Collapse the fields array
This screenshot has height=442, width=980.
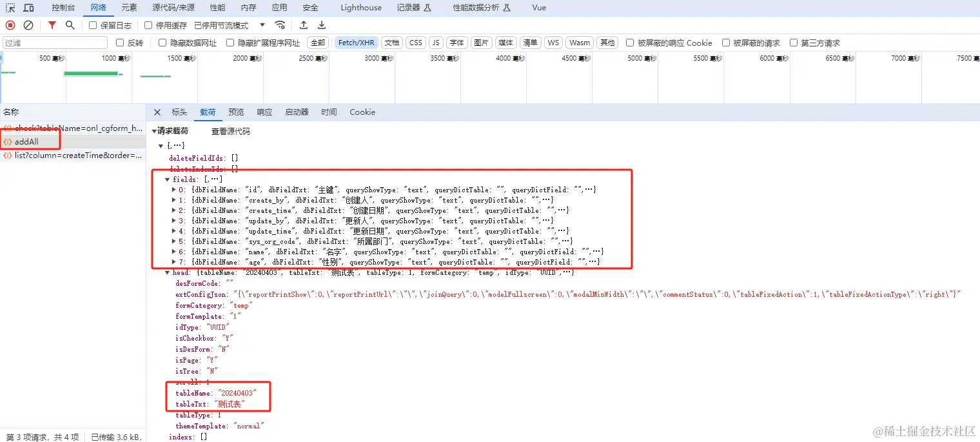click(168, 179)
